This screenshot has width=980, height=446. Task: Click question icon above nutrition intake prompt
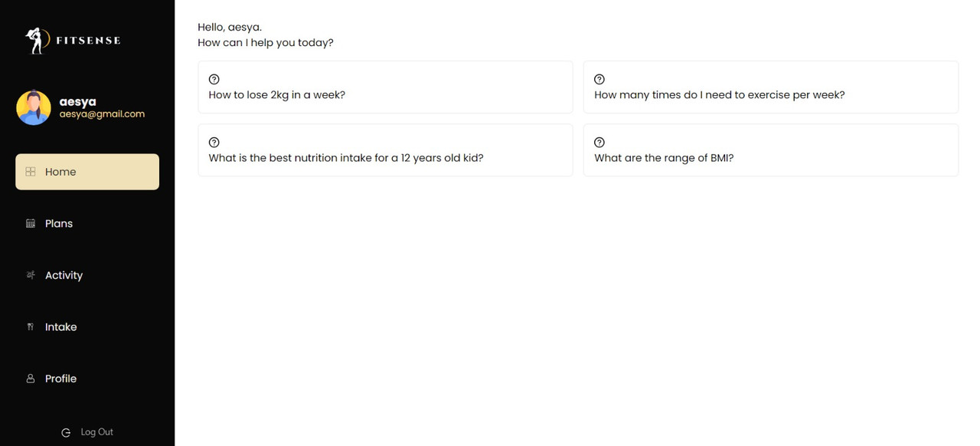pyautogui.click(x=214, y=143)
